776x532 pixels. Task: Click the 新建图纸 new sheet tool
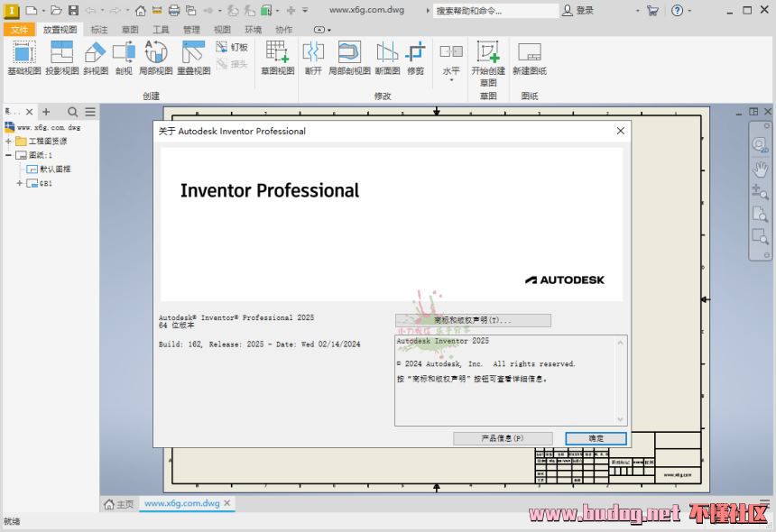pyautogui.click(x=529, y=58)
